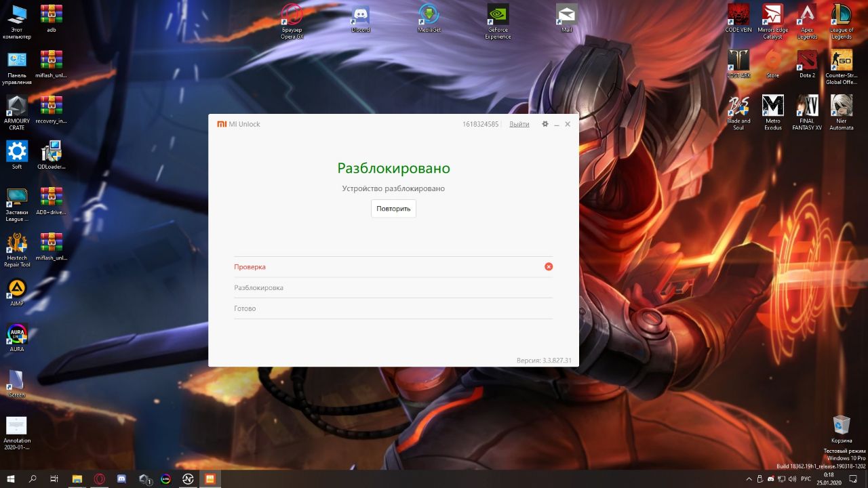868x488 pixels.
Task: Open AURA desktop icon
Action: (17, 337)
